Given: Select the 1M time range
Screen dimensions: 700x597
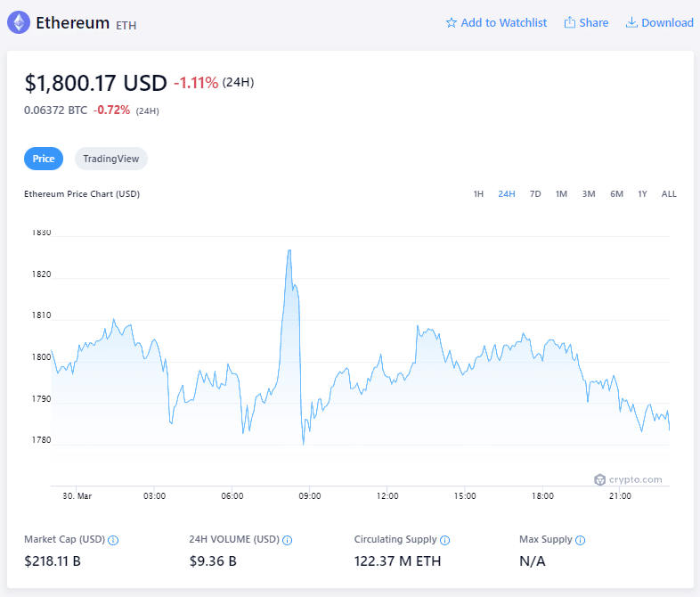Looking at the screenshot, I should tap(561, 193).
